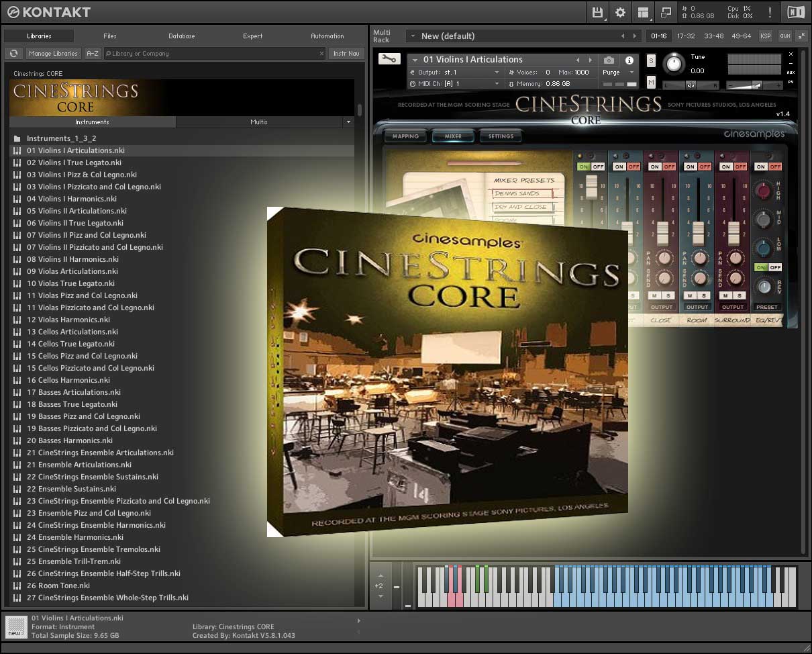Open the workspace layout panel icon
812x654 pixels.
point(643,12)
